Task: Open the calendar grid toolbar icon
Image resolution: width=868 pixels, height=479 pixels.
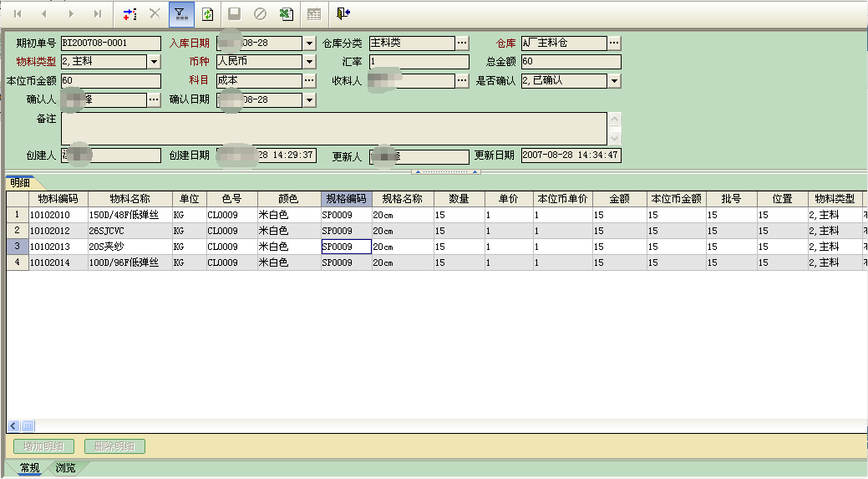Action: point(314,13)
